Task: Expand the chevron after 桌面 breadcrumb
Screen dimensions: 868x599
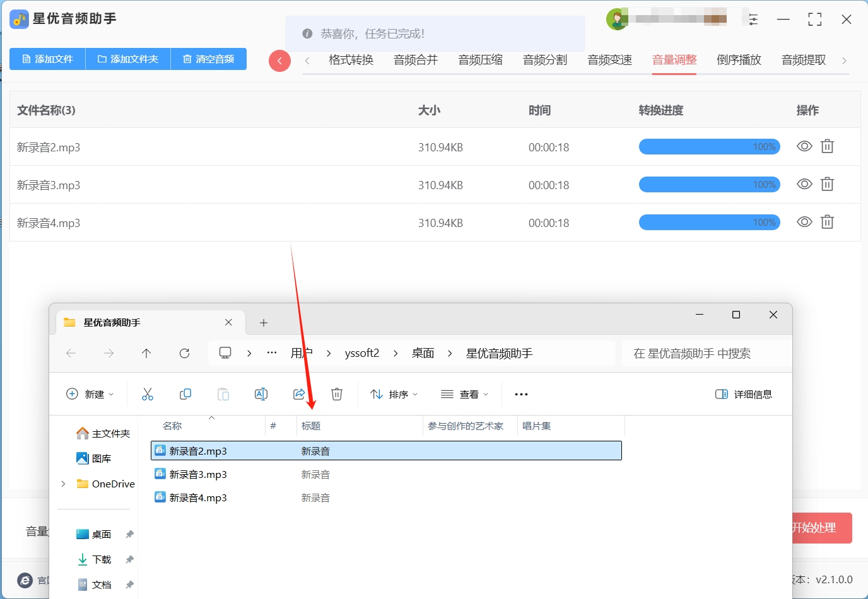Action: [x=450, y=353]
